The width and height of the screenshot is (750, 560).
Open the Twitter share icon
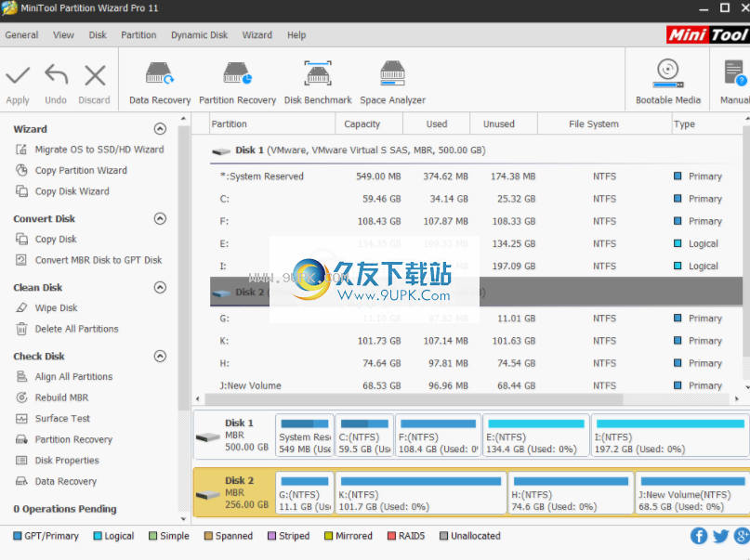(720, 536)
